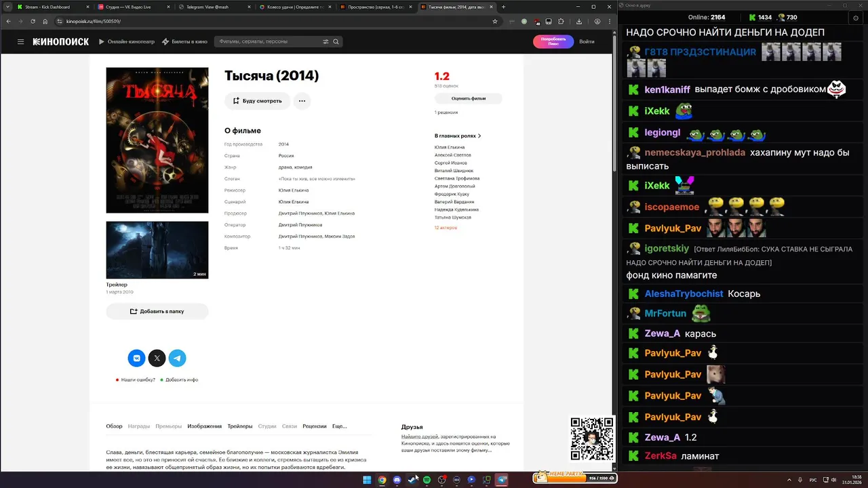Image resolution: width=868 pixels, height=488 pixels.
Task: Click Оценить фильм button
Action: tap(469, 98)
